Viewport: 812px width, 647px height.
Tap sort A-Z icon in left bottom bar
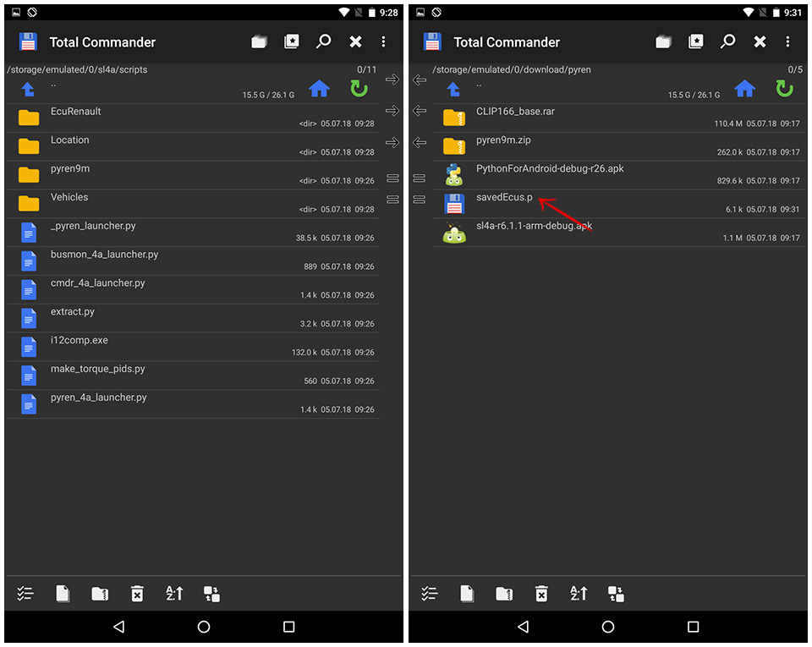(x=174, y=593)
